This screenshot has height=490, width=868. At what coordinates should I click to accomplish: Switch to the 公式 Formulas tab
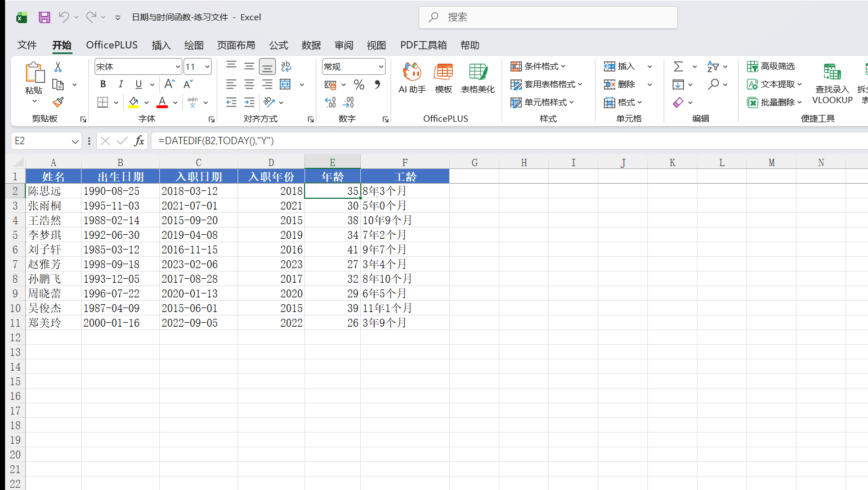point(278,45)
